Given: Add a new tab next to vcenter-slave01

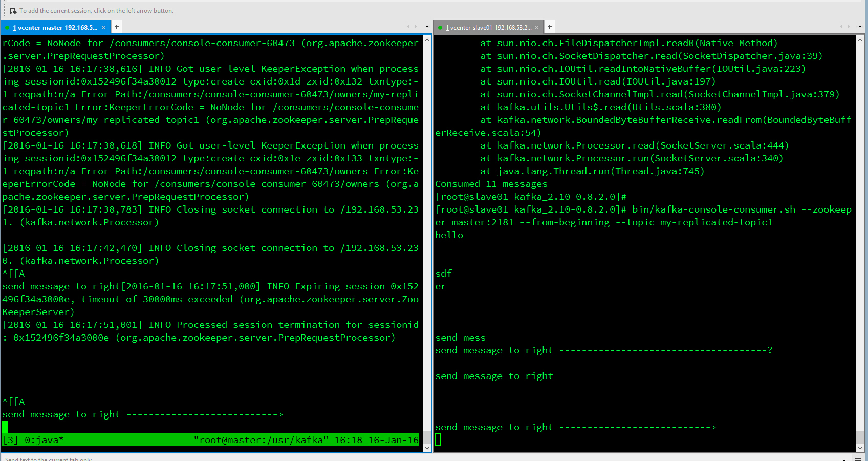Looking at the screenshot, I should (549, 27).
